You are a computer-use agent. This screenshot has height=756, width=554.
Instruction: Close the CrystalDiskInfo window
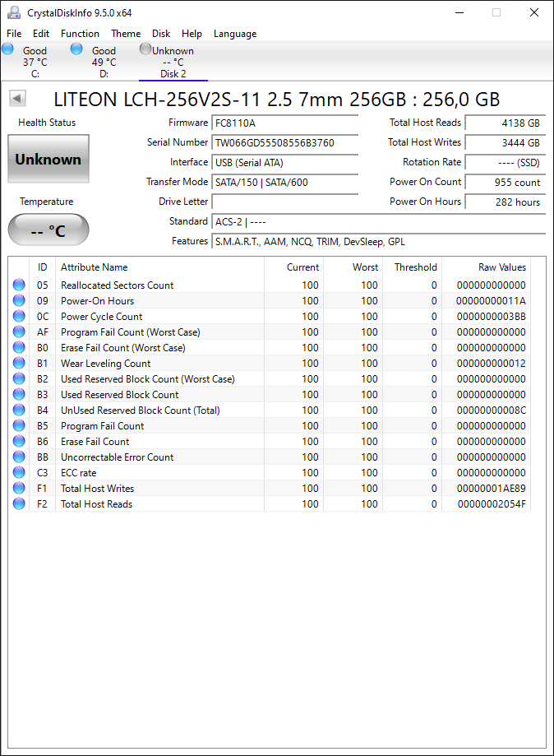pyautogui.click(x=533, y=12)
